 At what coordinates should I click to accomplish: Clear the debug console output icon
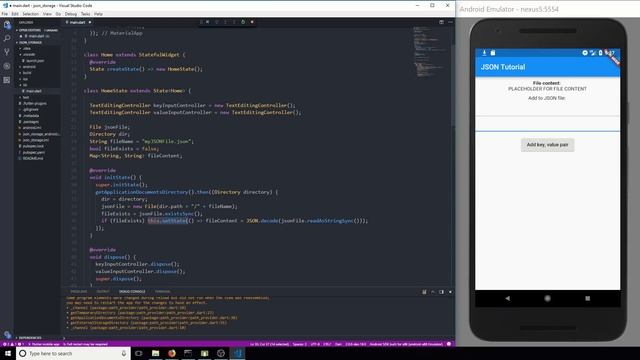coord(424,292)
